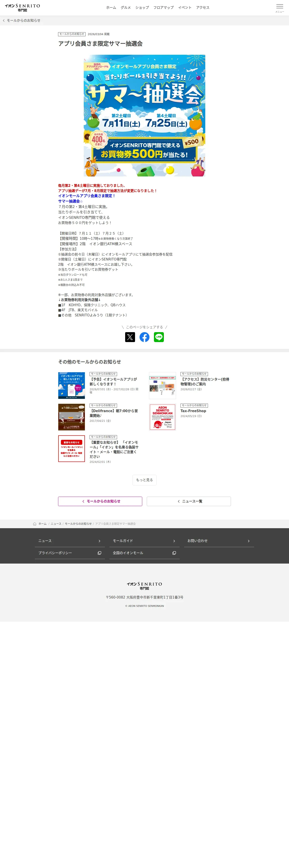This screenshot has height=868, width=289.
Task: Open ホーム in the top navigation
Action: [111, 8]
